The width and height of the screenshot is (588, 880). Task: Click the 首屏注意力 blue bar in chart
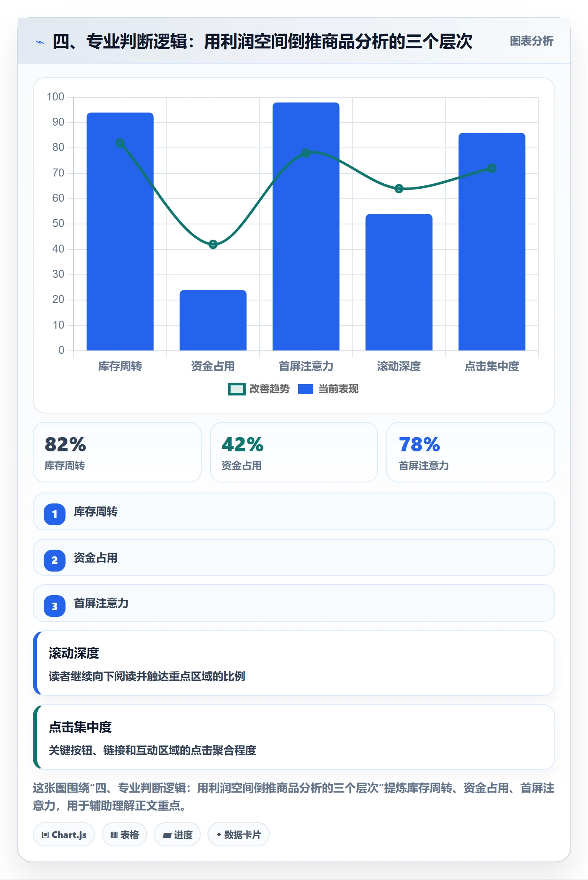pos(306,226)
